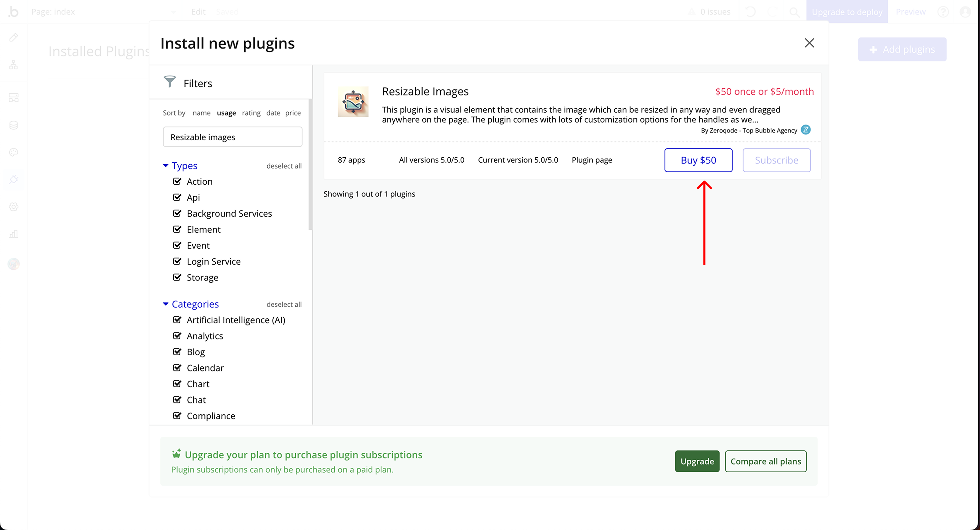Sort plugins by rating
Viewport: 980px width, 530px height.
click(x=251, y=113)
